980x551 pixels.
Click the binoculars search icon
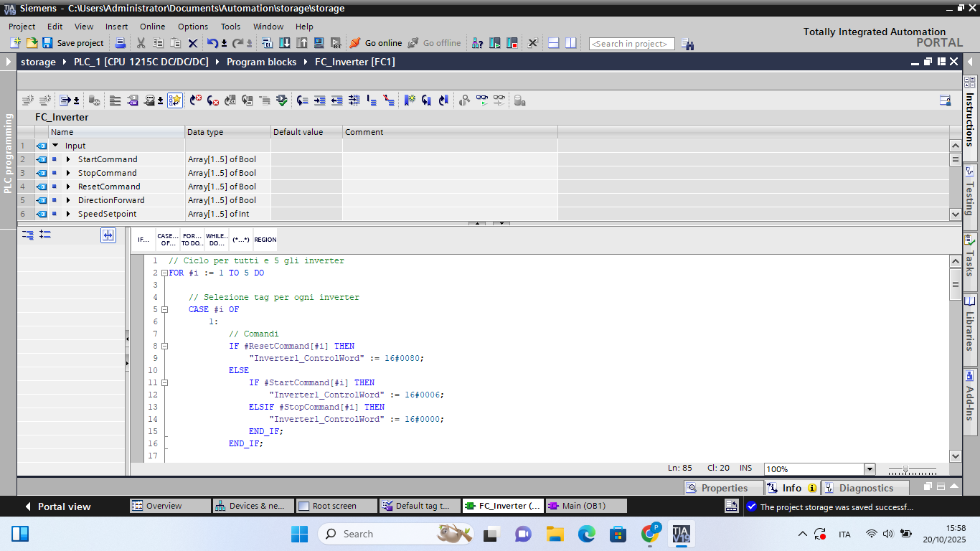(x=687, y=44)
